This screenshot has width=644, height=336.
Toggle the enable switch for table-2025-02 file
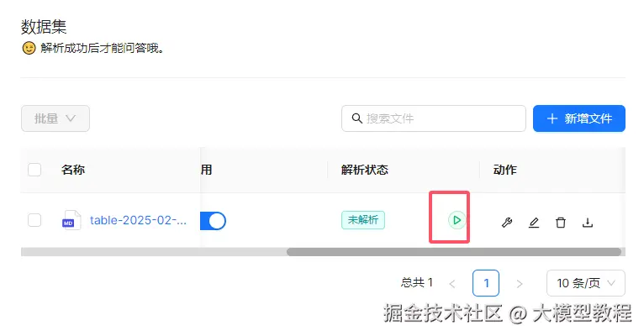click(213, 220)
